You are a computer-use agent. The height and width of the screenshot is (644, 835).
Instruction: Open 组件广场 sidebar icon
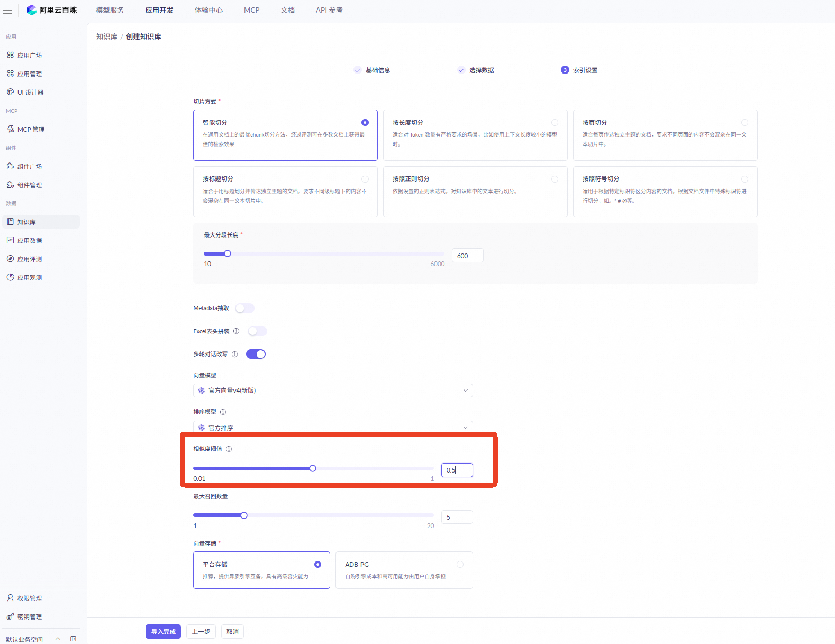click(x=10, y=166)
